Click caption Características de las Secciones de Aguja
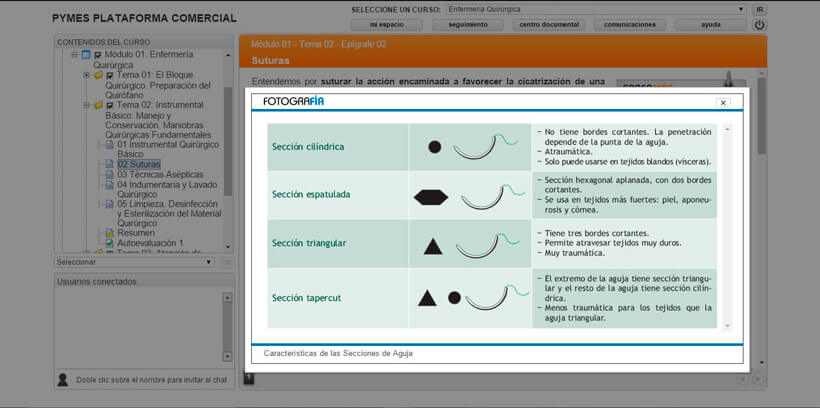This screenshot has height=408, width=820. (x=338, y=354)
